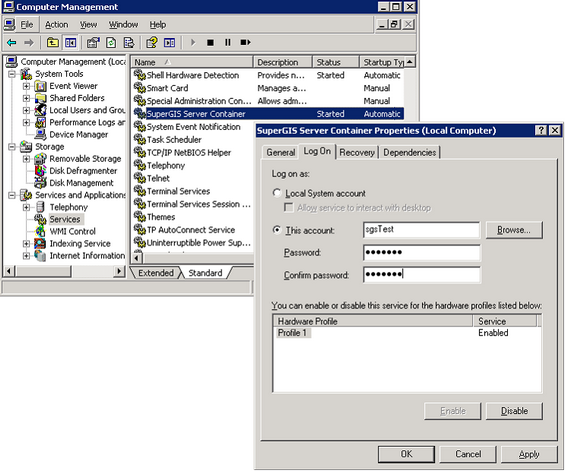This screenshot has width=565, height=471.
Task: Click the Forward arrow toolbar icon
Action: pyautogui.click(x=29, y=43)
